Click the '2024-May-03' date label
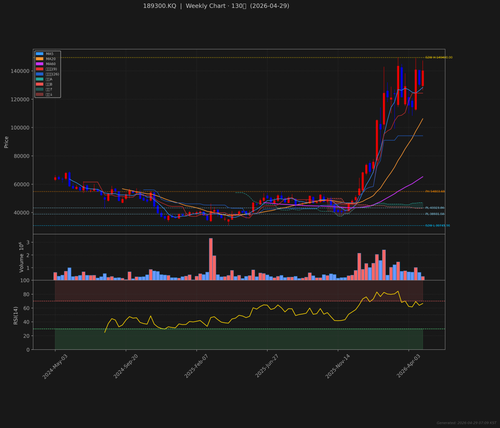The width and height of the screenshot is (500, 428). point(55,366)
